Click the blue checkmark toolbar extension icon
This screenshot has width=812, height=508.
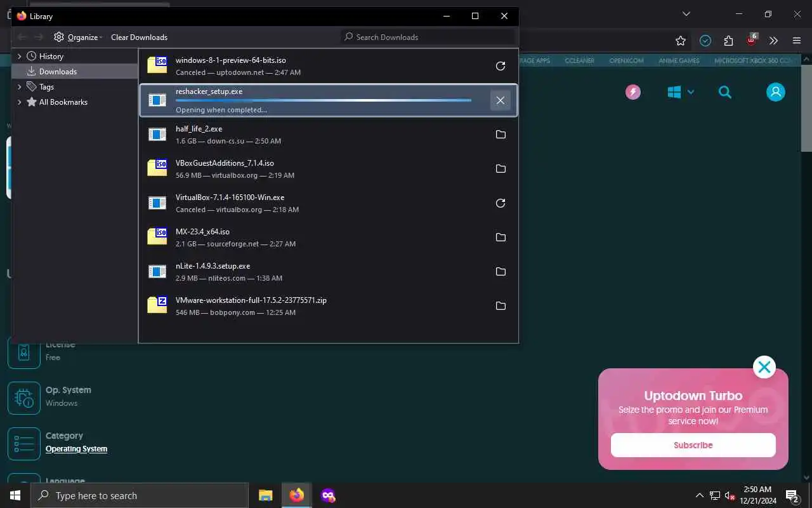pos(705,41)
